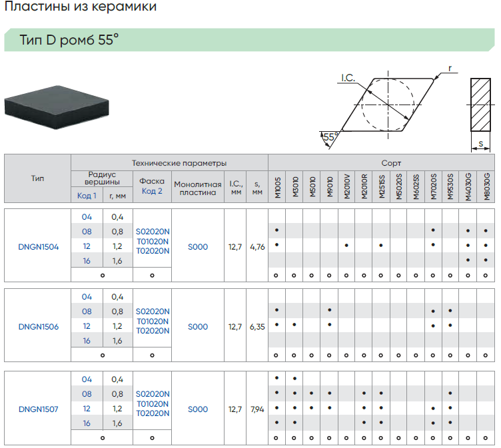Image resolution: width=501 pixels, height=448 pixels.
Task: Click radius 1,2 in the DNGN1504 row
Action: point(117,246)
